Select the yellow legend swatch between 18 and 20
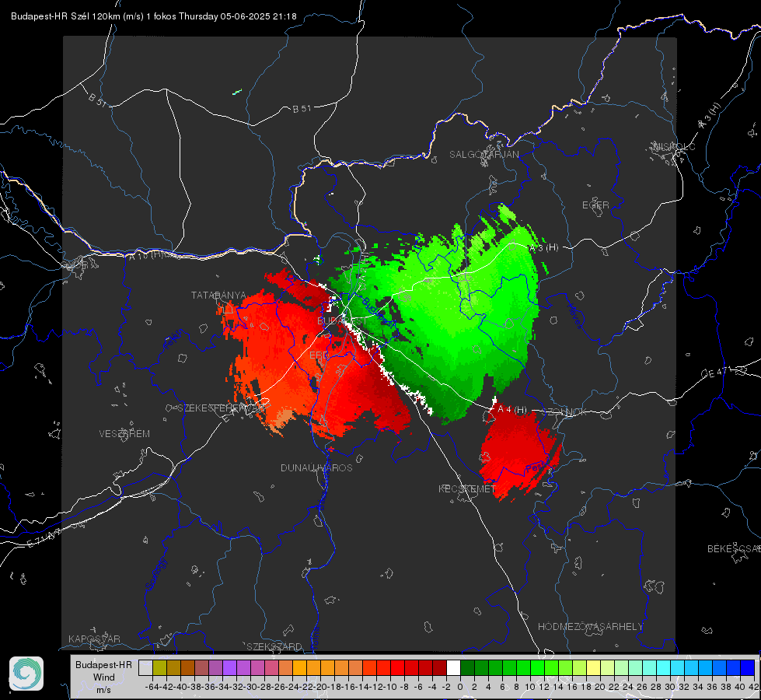This screenshot has height=700, width=761. [x=594, y=668]
